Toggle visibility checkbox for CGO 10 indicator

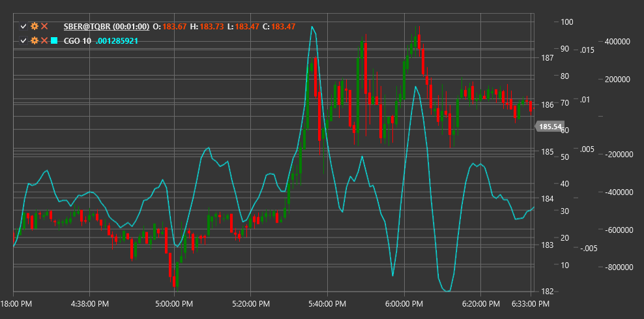point(23,40)
